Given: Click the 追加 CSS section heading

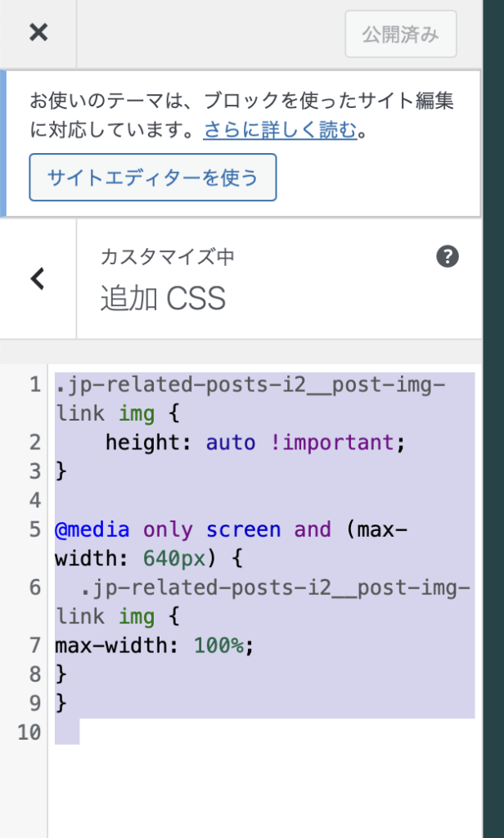Looking at the screenshot, I should pyautogui.click(x=163, y=300).
